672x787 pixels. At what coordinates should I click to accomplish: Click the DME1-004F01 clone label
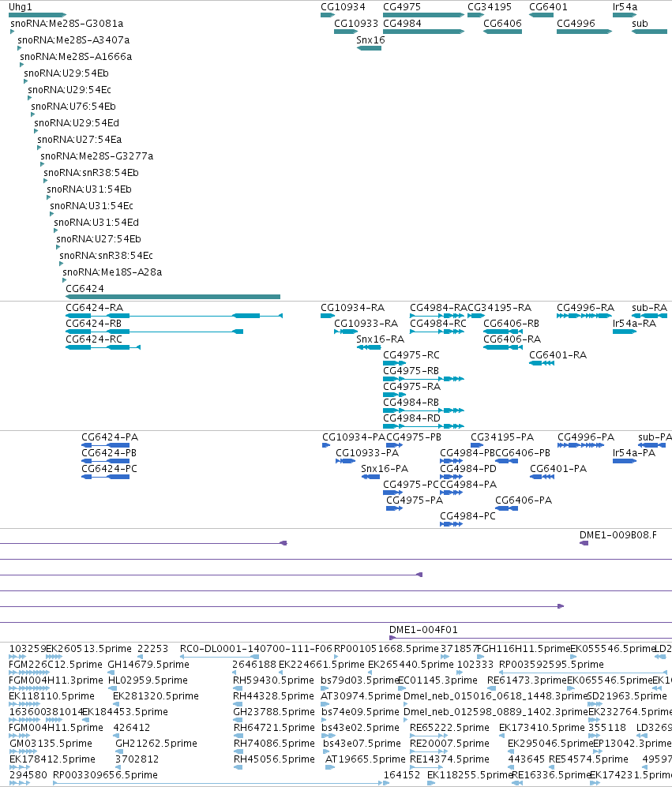point(423,630)
